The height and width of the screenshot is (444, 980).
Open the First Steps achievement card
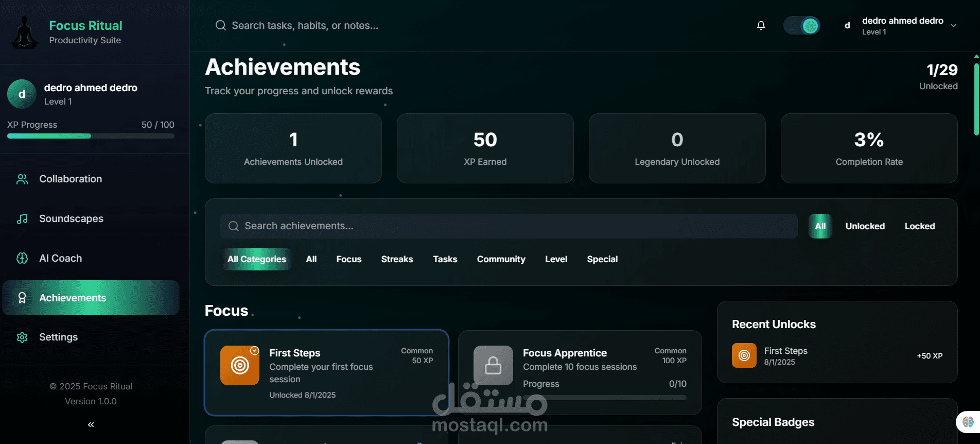coord(327,373)
